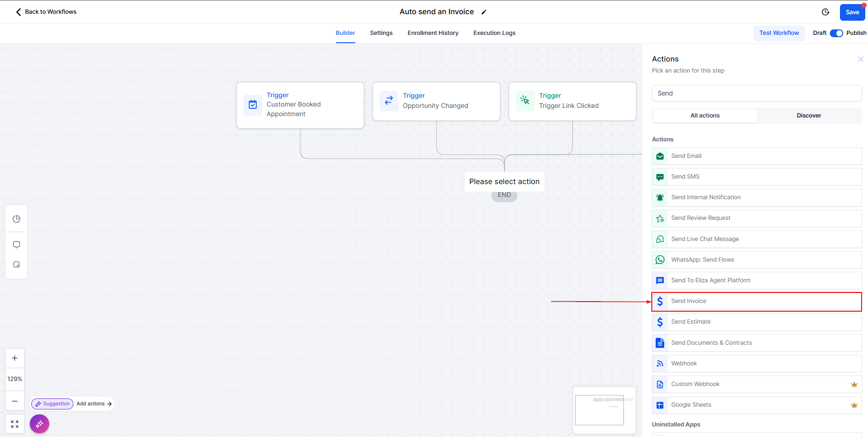
Task: Click Add actions arrow link
Action: 94,404
